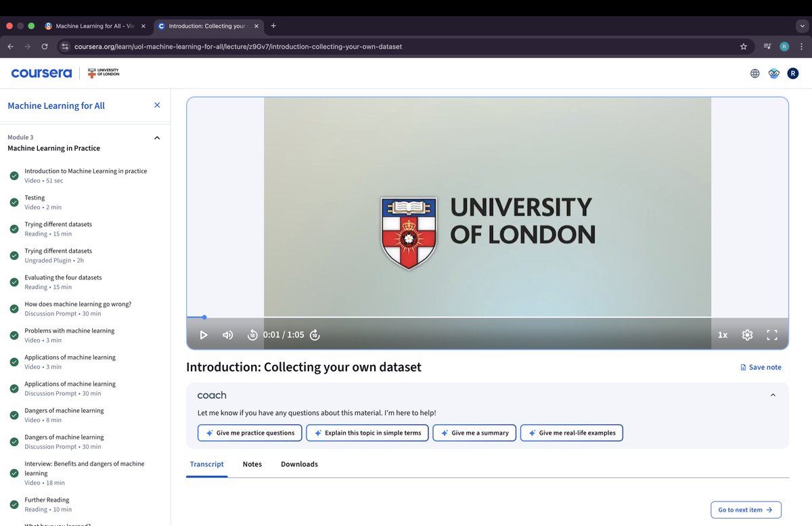812x526 pixels.
Task: Open Problems with machine learning video
Action: click(x=85, y=335)
